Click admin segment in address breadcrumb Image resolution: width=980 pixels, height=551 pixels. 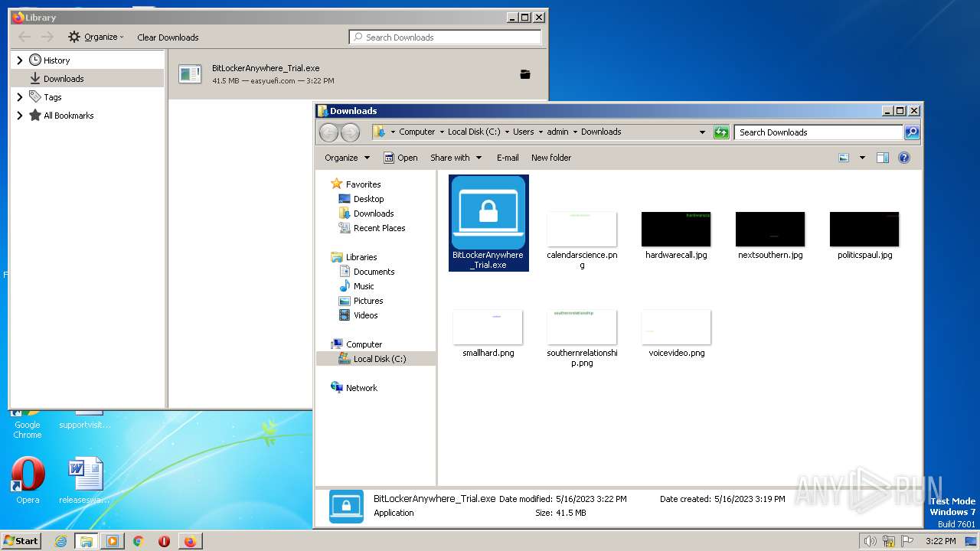[x=557, y=132]
